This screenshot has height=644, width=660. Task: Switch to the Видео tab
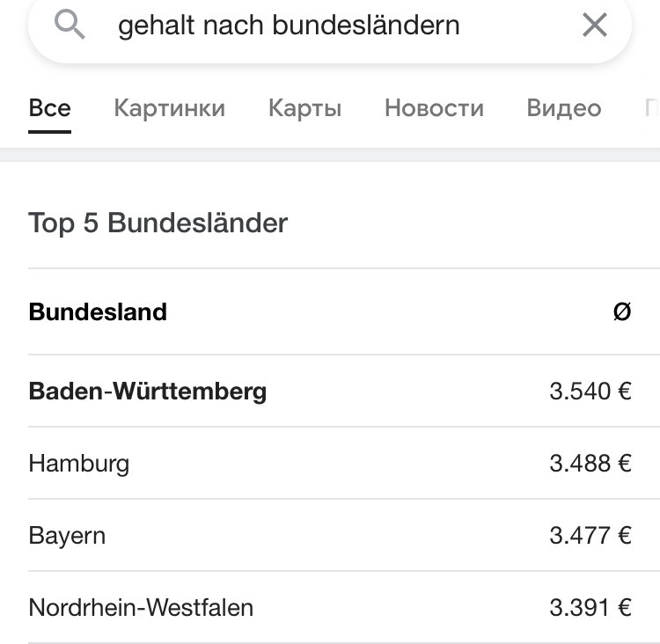[x=563, y=108]
